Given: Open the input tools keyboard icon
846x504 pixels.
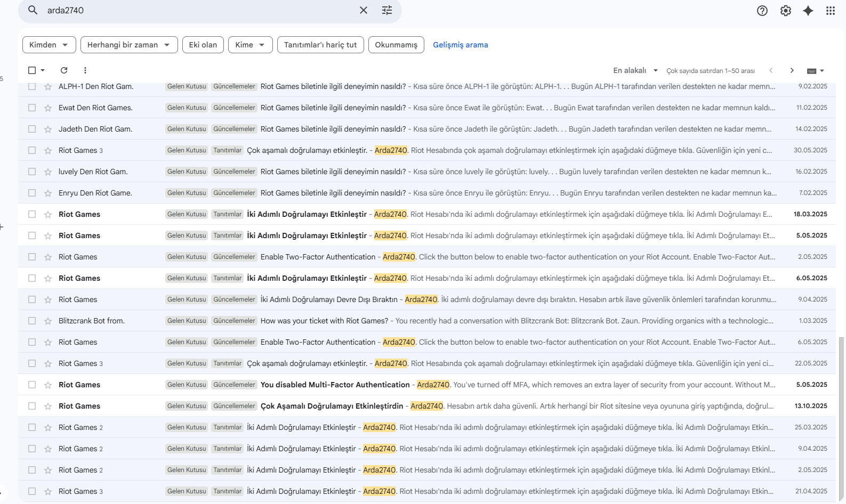Looking at the screenshot, I should [812, 71].
